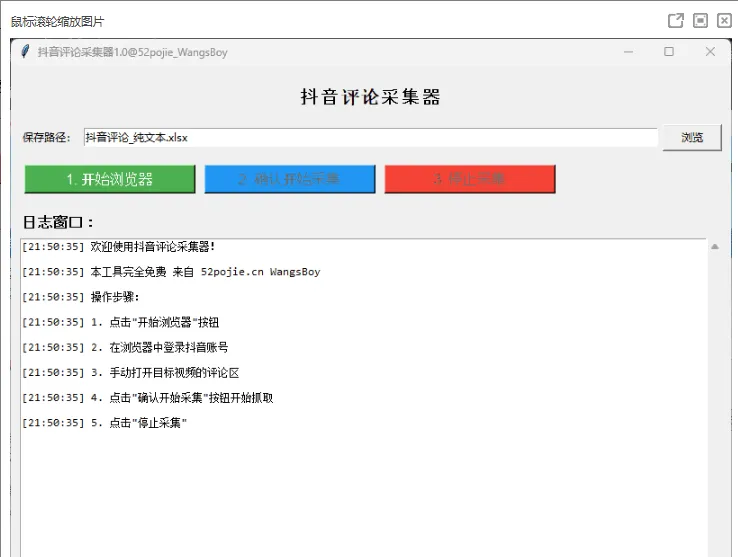This screenshot has width=738, height=557.
Task: Close the 抖音评论采集器 window
Action: coord(710,52)
